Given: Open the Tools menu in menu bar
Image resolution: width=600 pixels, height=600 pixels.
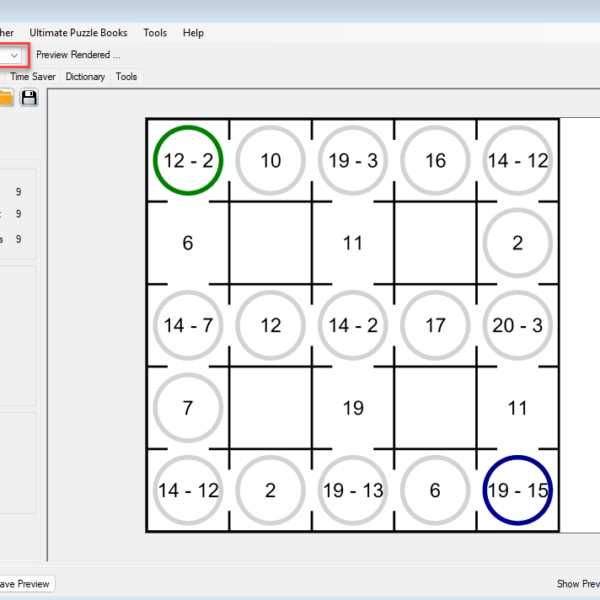Looking at the screenshot, I should pyautogui.click(x=155, y=33).
